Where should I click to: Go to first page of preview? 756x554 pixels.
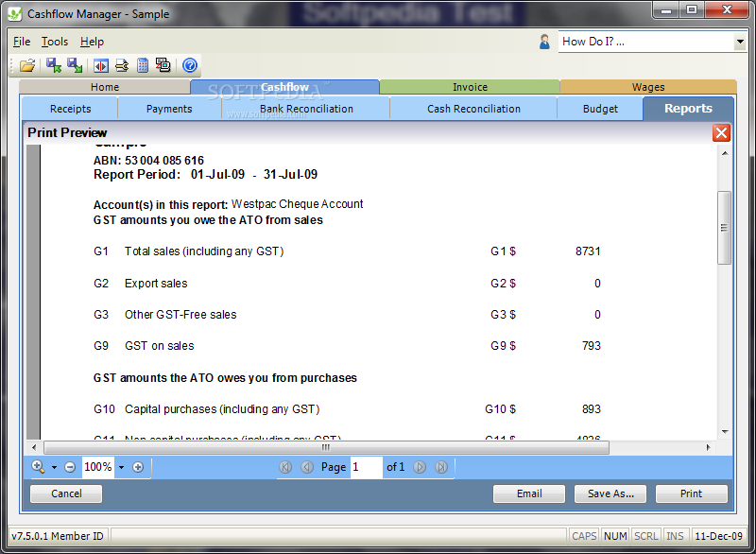[285, 467]
